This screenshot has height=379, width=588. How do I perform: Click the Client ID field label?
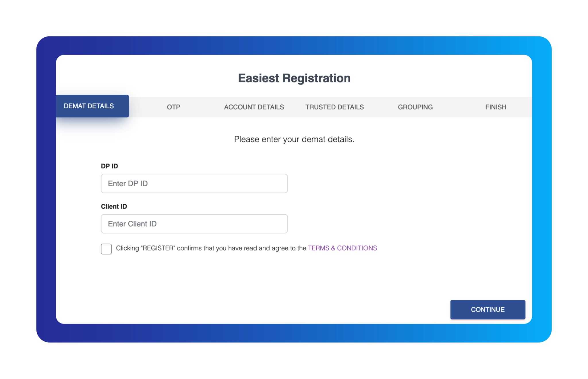click(114, 206)
